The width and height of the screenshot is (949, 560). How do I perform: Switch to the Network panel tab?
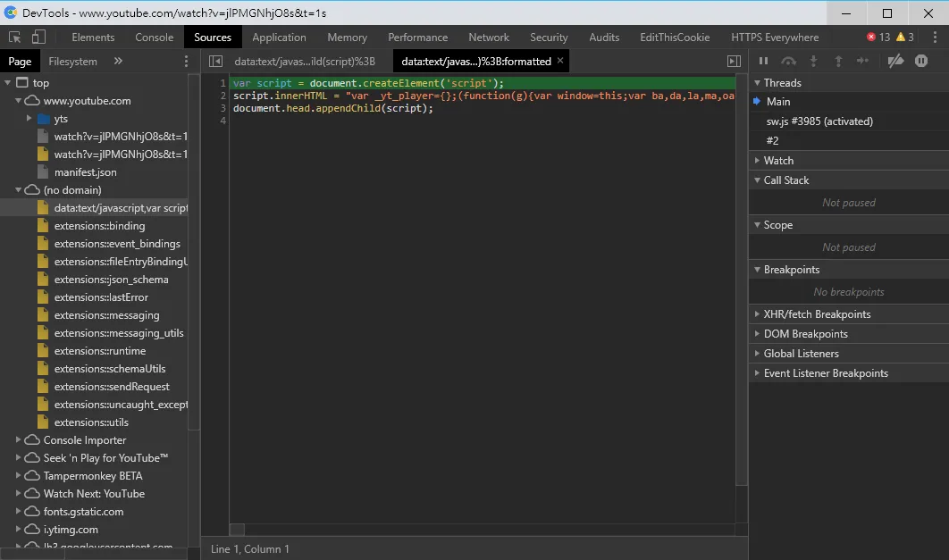click(x=489, y=37)
